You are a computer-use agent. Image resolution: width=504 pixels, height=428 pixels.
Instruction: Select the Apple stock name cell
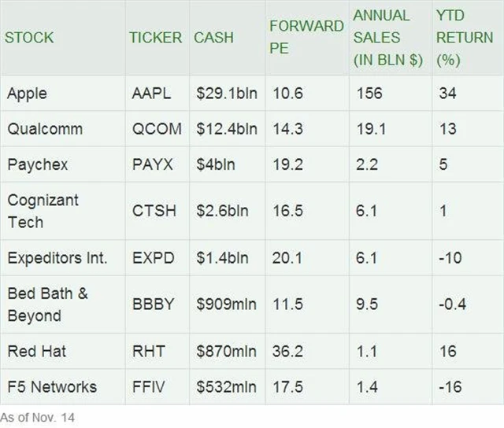pos(27,94)
